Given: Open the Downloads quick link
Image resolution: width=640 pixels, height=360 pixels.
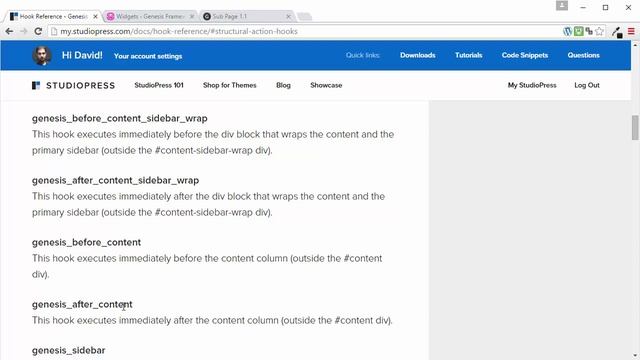Looking at the screenshot, I should click(418, 55).
